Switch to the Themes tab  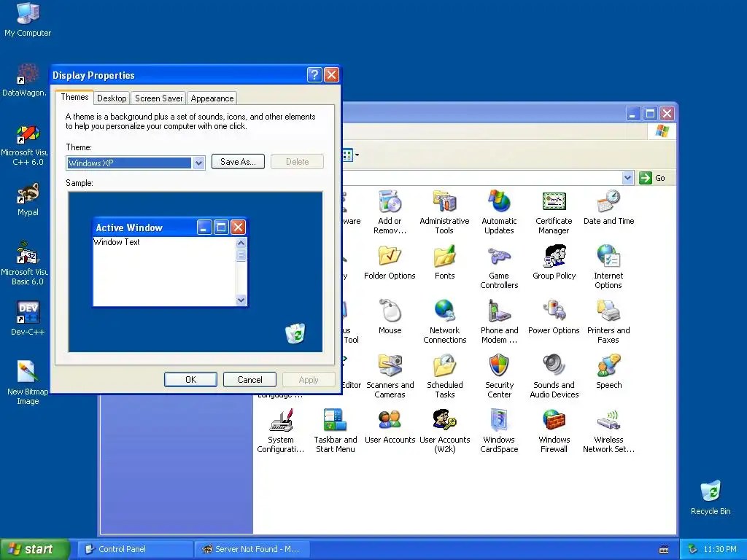pyautogui.click(x=74, y=97)
